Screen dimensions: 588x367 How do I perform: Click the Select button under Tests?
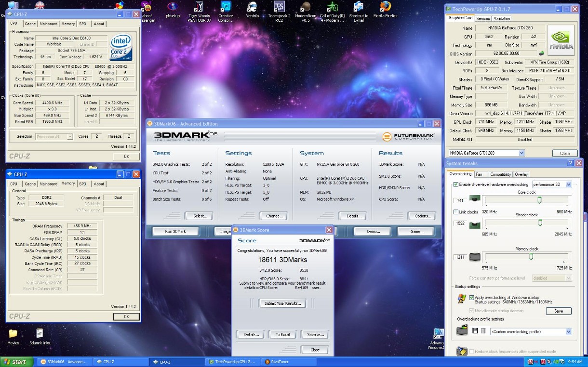tap(199, 216)
